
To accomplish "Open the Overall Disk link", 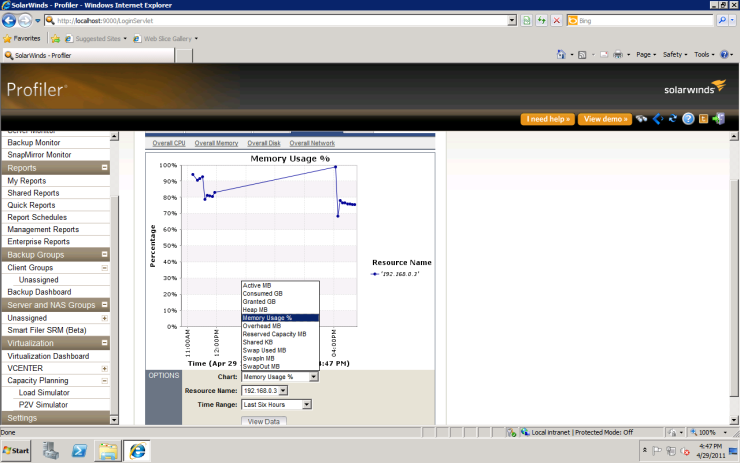I will (x=264, y=143).
